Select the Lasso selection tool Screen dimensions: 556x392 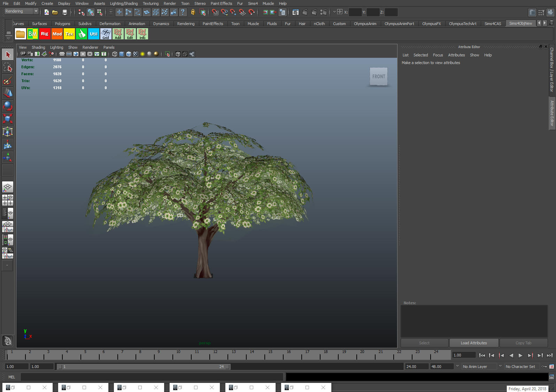8,67
